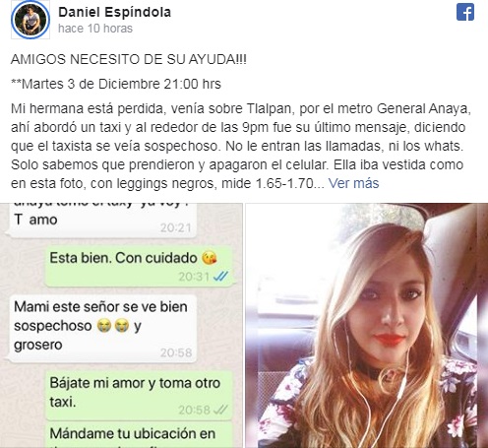Open the woman's selfie photo
The image size is (488, 448).
367,326
